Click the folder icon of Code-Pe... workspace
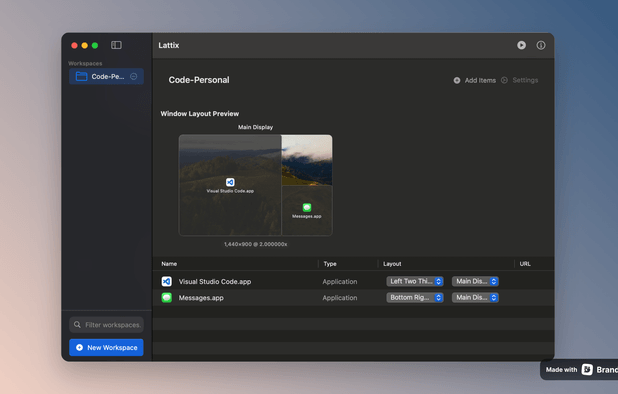 [81, 76]
